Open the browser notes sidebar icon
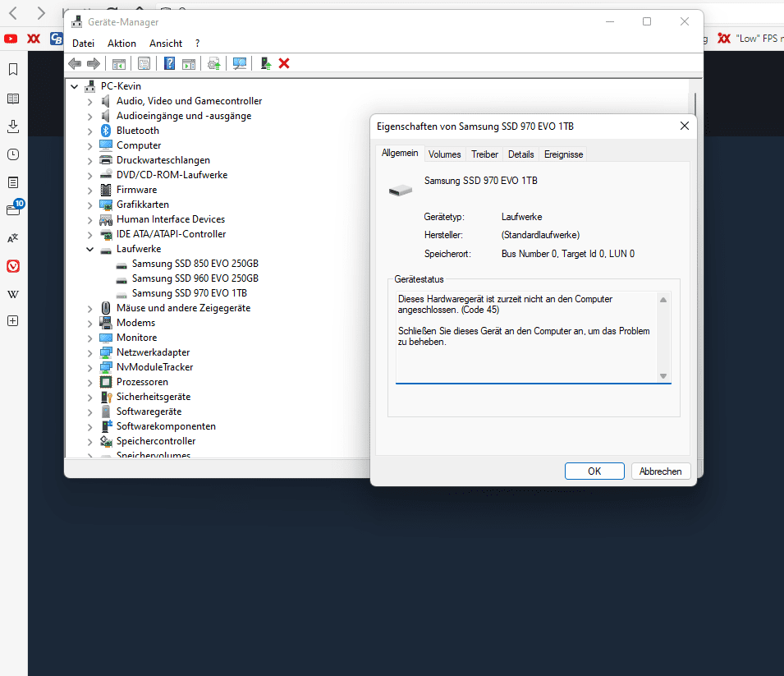Image resolution: width=784 pixels, height=676 pixels. pos(13,182)
